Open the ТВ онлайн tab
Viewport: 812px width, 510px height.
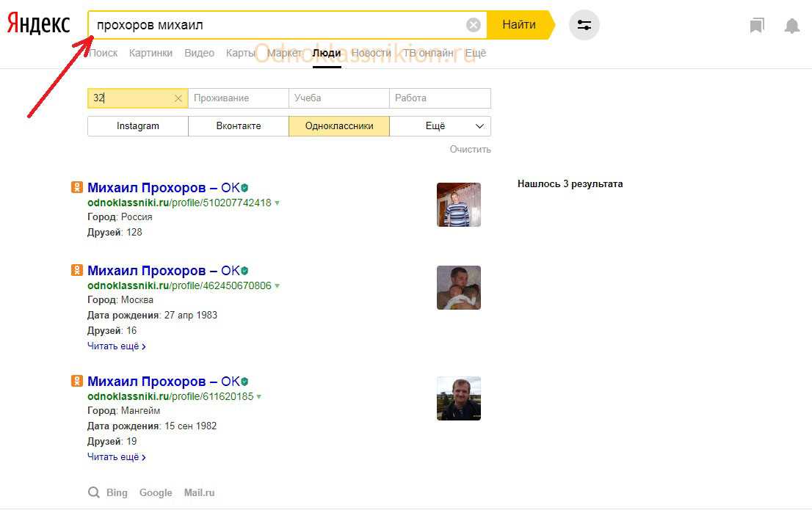tap(428, 53)
